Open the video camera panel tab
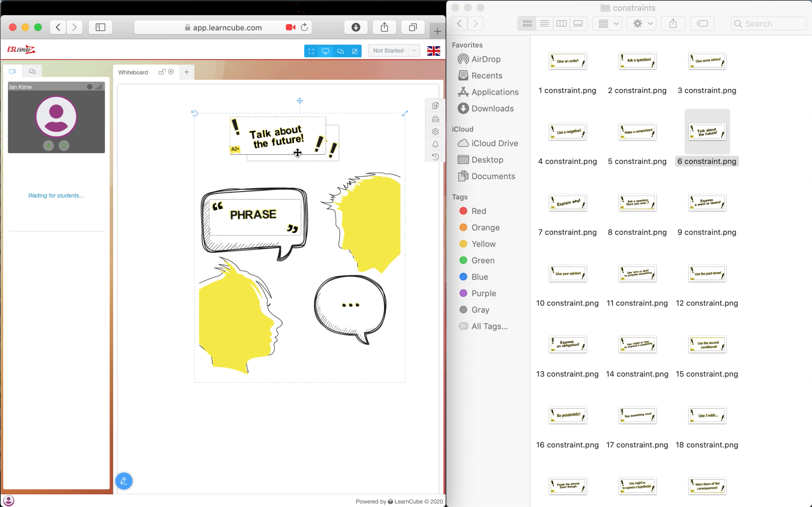Screen dimensions: 812x507 (13, 71)
